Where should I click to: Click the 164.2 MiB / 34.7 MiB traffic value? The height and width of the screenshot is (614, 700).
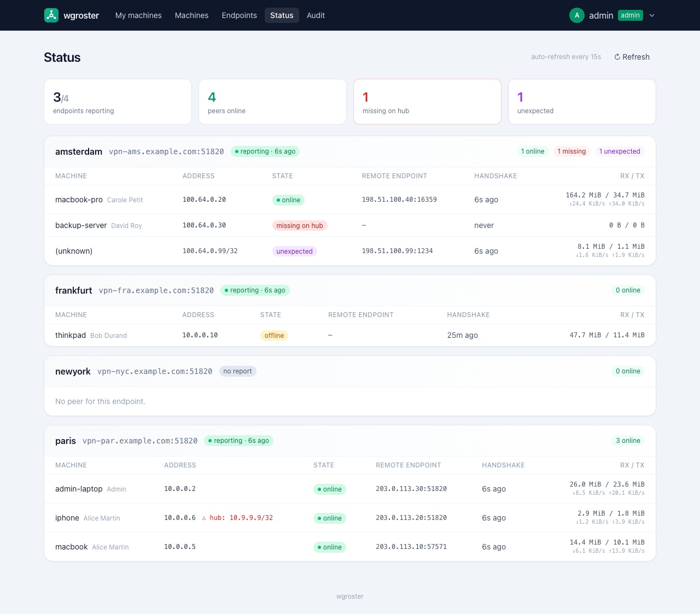605,195
